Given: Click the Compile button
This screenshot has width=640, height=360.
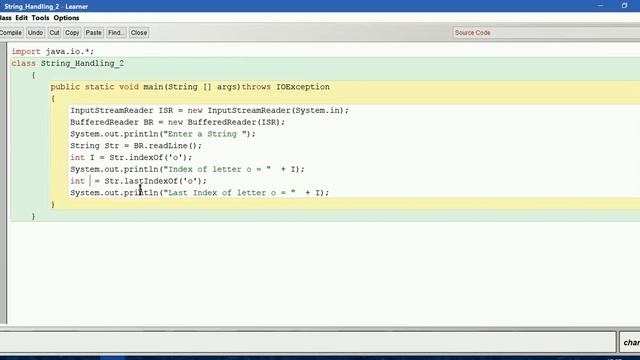Looking at the screenshot, I should 11,33.
